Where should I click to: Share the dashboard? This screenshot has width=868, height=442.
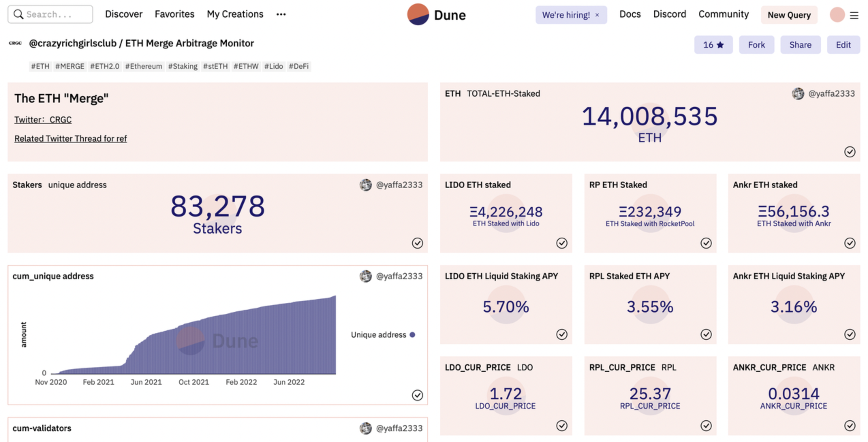pyautogui.click(x=800, y=45)
